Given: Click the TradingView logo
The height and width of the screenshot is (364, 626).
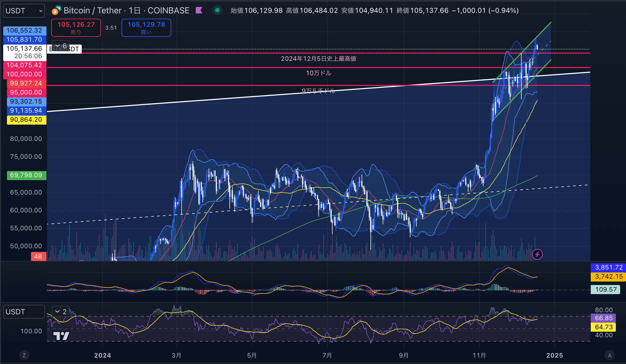Looking at the screenshot, I should tap(61, 336).
